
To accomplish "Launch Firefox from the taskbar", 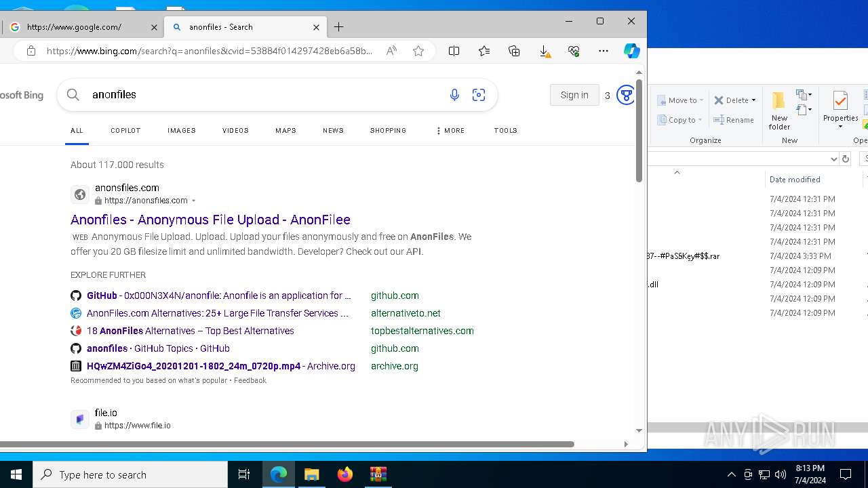I will click(345, 474).
